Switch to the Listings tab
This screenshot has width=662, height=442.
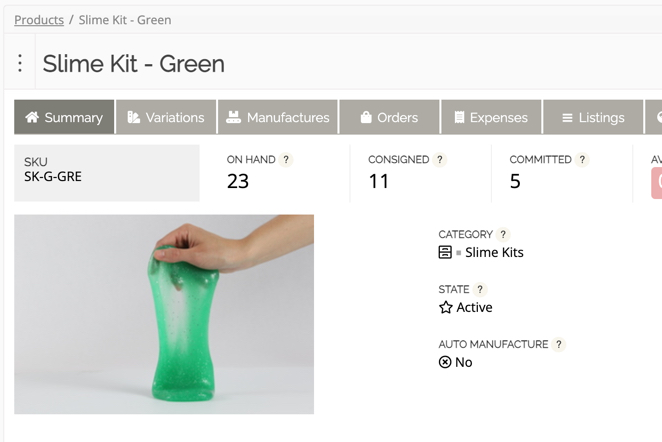[x=593, y=117]
